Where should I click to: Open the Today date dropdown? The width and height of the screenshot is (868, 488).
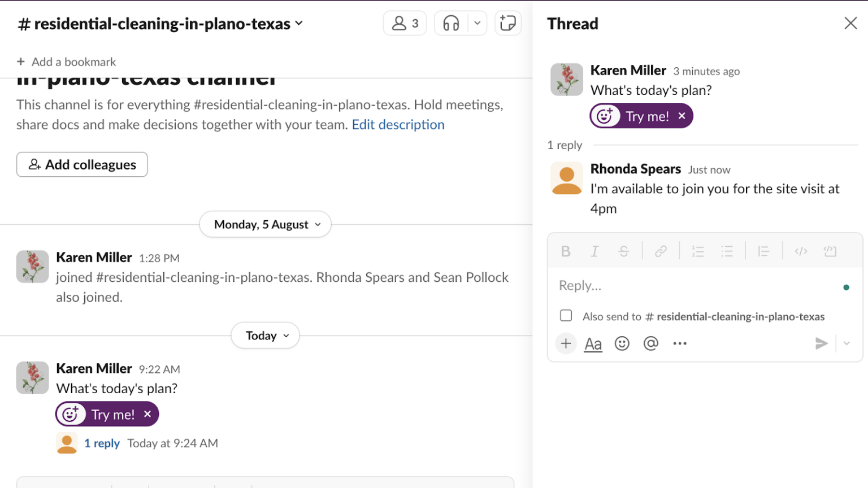pos(265,335)
